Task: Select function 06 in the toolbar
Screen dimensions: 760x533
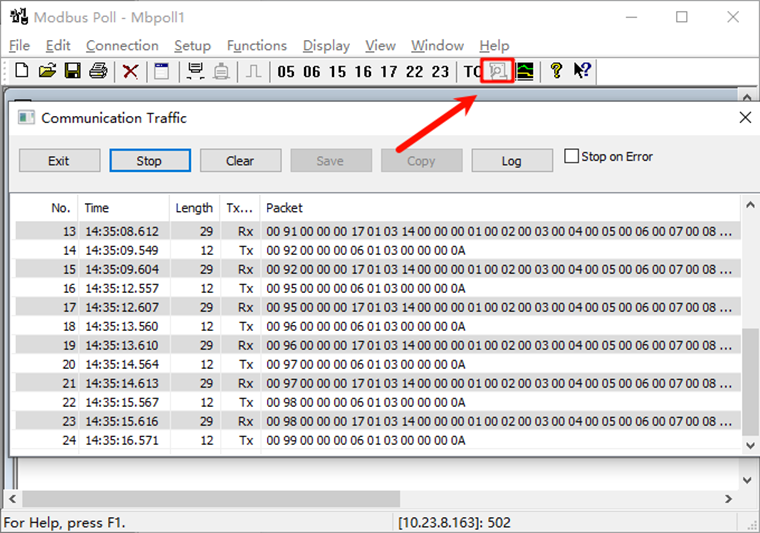Action: click(x=312, y=72)
